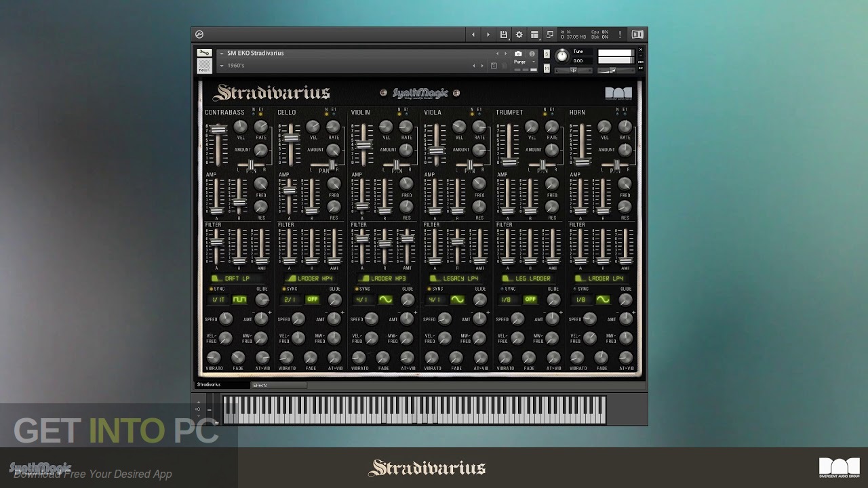Click the save snapshot disk icon
Image resolution: width=868 pixels, height=488 pixels.
[x=494, y=66]
